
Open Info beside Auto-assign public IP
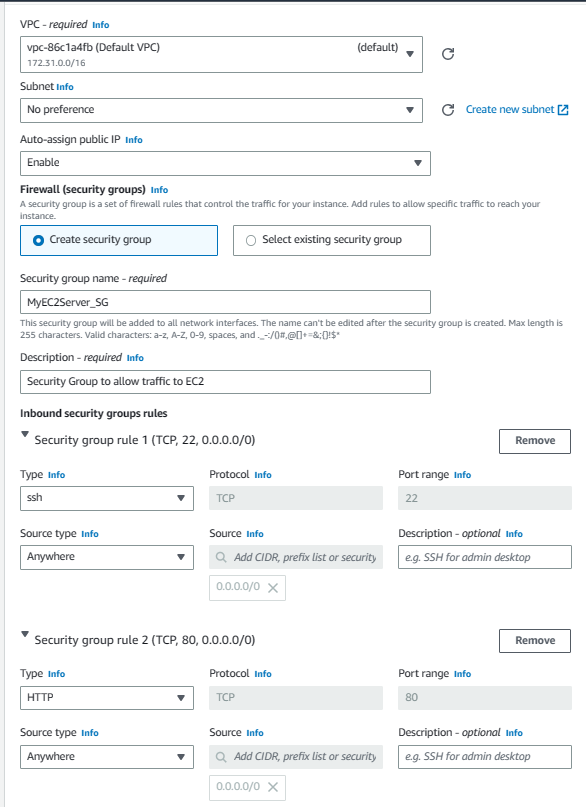134,140
